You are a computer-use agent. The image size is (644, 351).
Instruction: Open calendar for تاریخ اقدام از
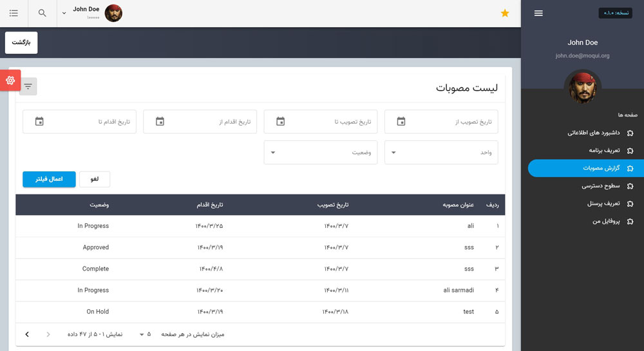[160, 122]
